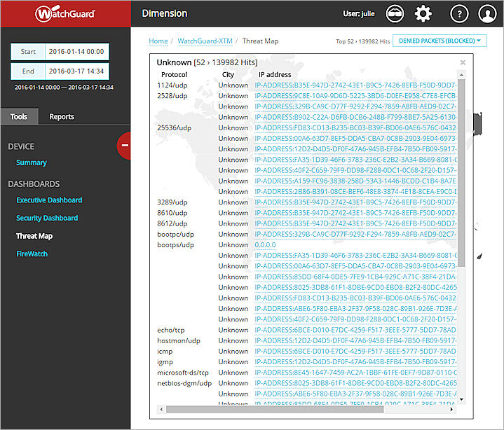The width and height of the screenshot is (504, 430).
Task: Click the user profile icon
Action: pyautogui.click(x=486, y=13)
